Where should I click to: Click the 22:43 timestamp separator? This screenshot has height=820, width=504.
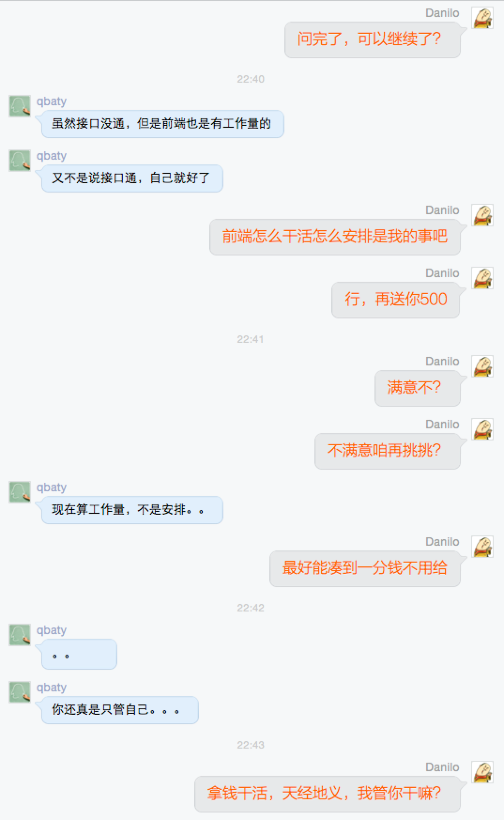click(x=250, y=745)
